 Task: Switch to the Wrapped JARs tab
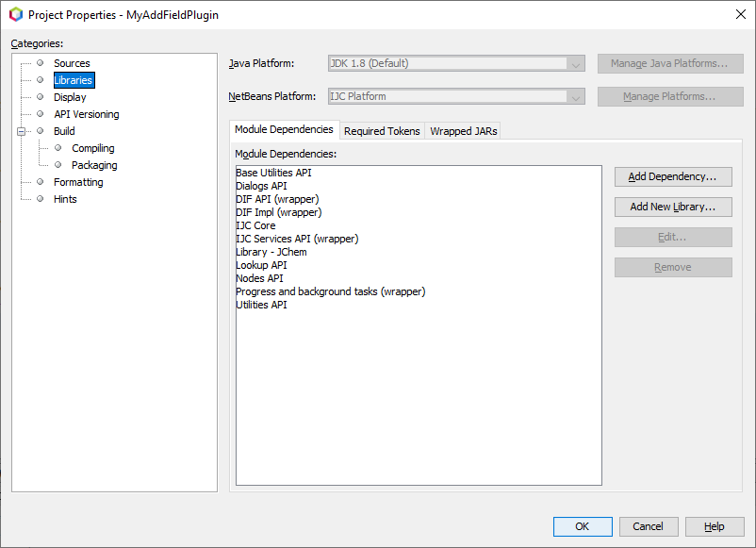point(463,131)
